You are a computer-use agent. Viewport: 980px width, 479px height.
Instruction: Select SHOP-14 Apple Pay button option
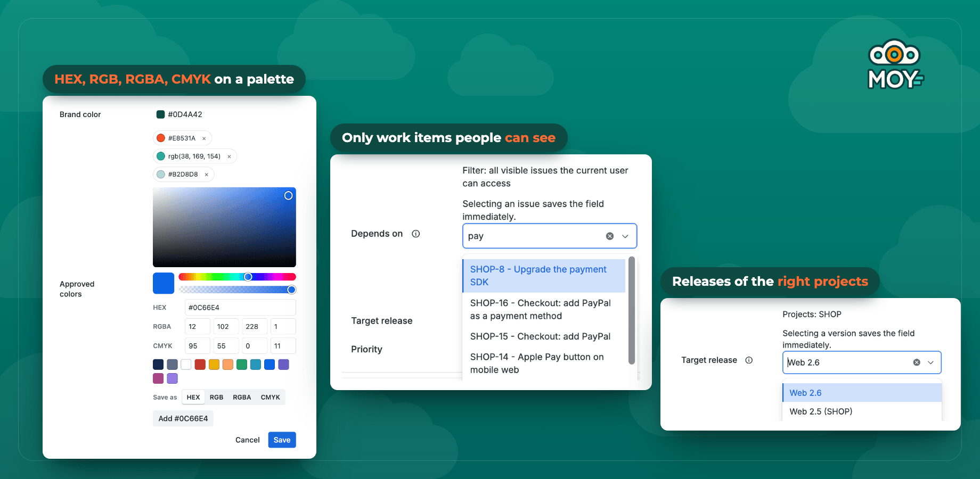(544, 364)
